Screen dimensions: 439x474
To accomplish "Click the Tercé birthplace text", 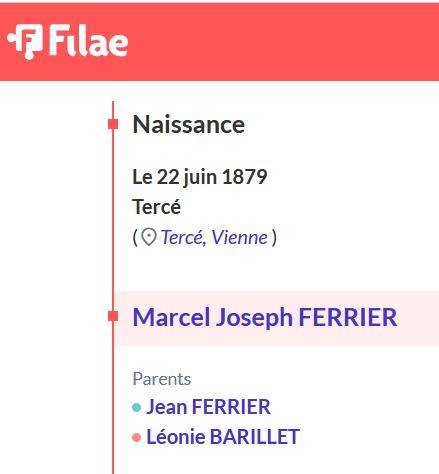I will pyautogui.click(x=157, y=206).
